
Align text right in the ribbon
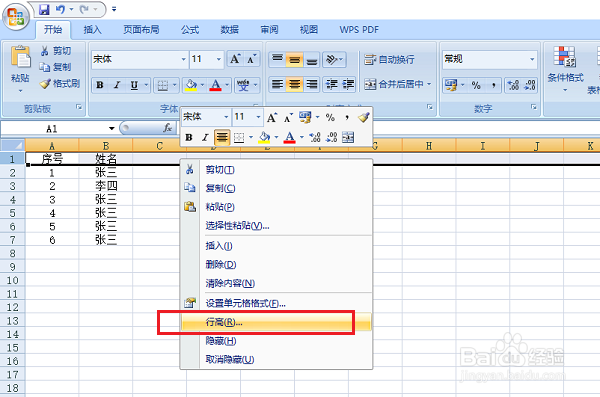tap(311, 84)
